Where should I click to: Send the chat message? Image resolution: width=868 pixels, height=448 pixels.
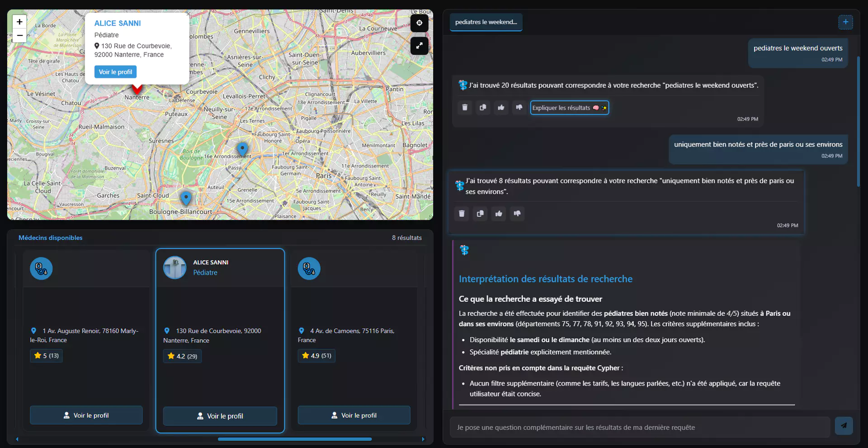pos(844,426)
